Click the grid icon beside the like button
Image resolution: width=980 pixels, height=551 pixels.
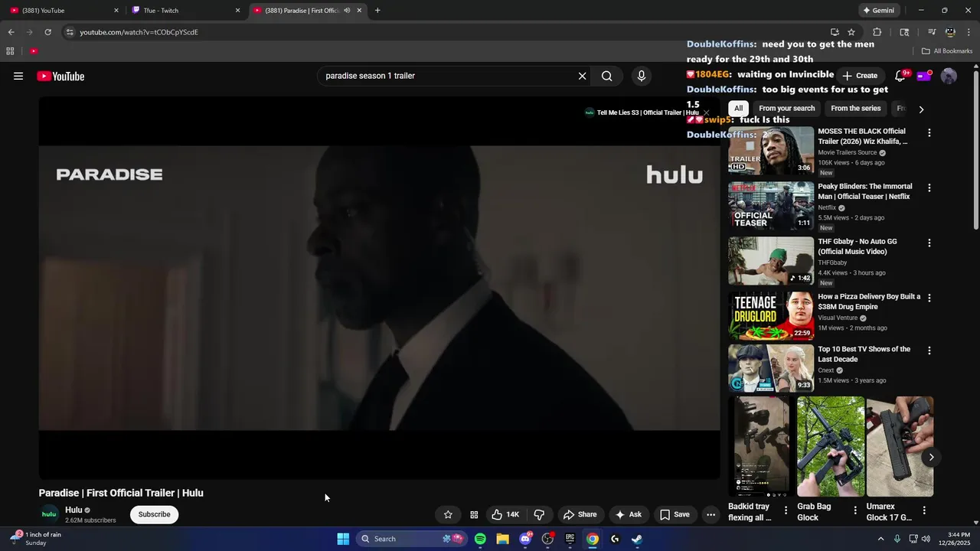click(474, 514)
